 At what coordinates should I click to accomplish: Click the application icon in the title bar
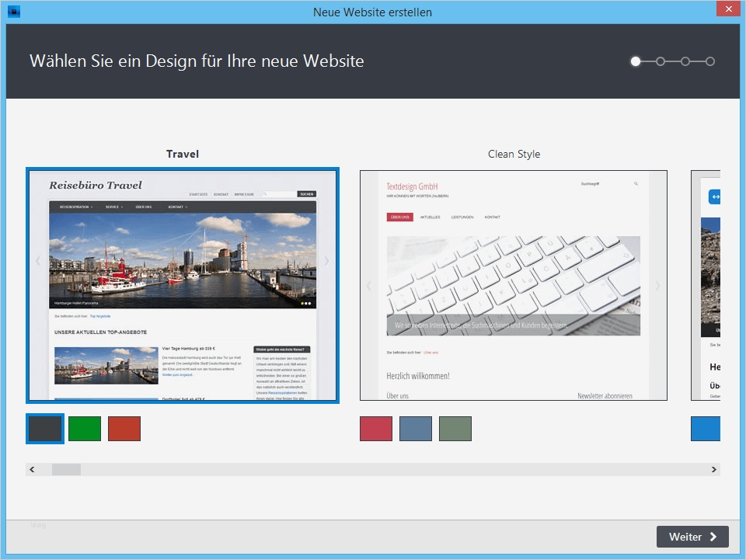pos(14,12)
